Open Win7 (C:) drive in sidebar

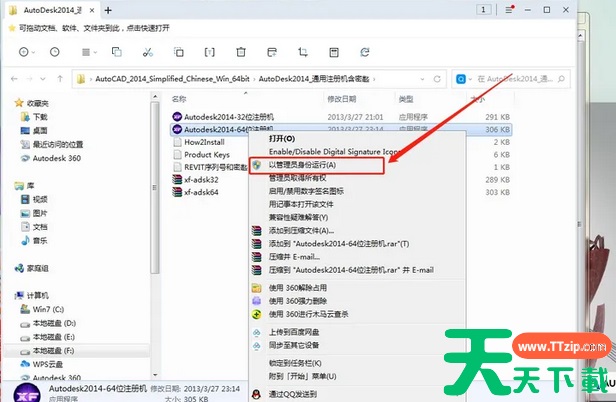pyautogui.click(x=48, y=309)
